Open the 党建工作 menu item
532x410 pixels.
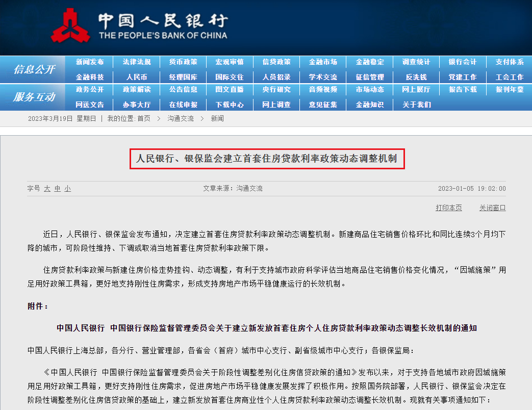pos(463,76)
